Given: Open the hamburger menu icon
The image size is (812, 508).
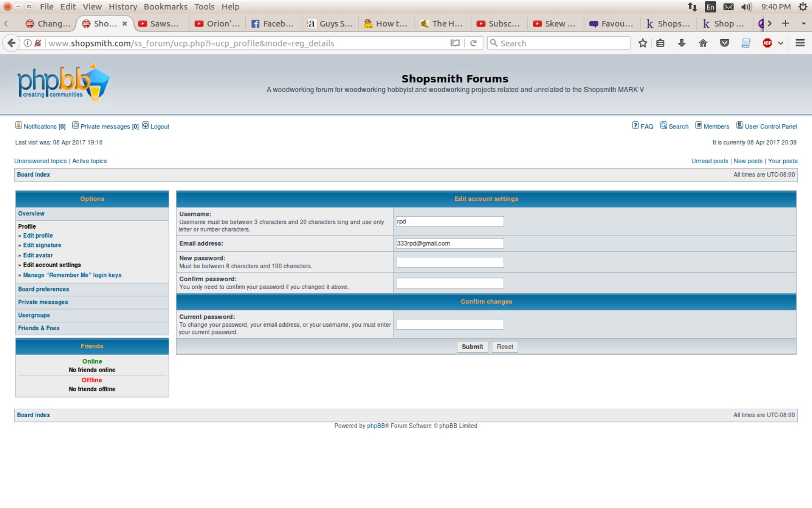Looking at the screenshot, I should pos(800,43).
